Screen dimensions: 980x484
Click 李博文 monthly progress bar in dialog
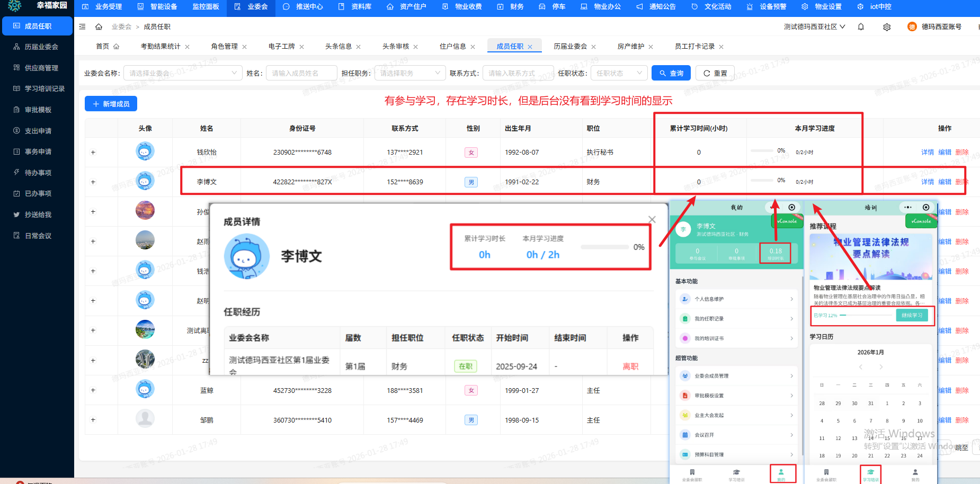pyautogui.click(x=604, y=247)
